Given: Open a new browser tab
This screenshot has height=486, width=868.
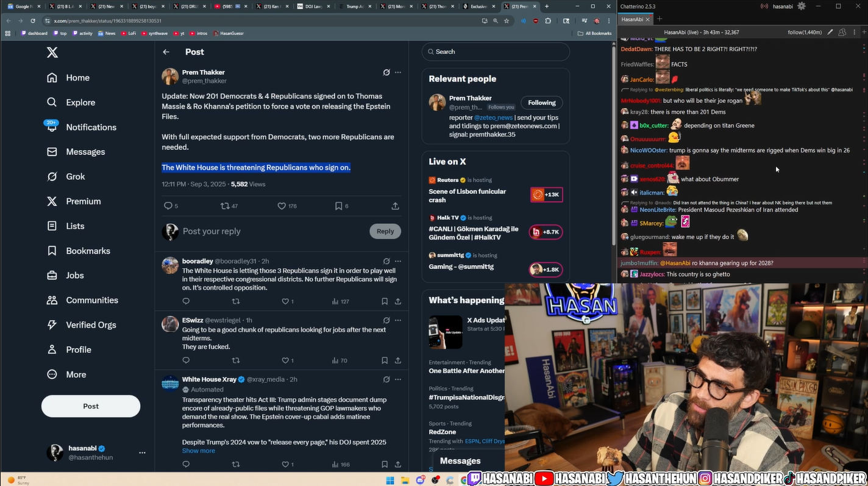Looking at the screenshot, I should coord(547,6).
